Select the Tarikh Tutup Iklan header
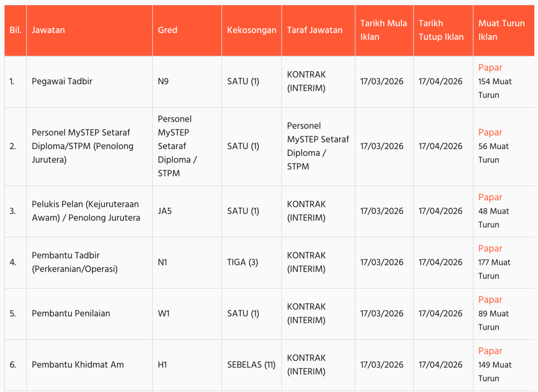The width and height of the screenshot is (538, 392). pos(441,30)
